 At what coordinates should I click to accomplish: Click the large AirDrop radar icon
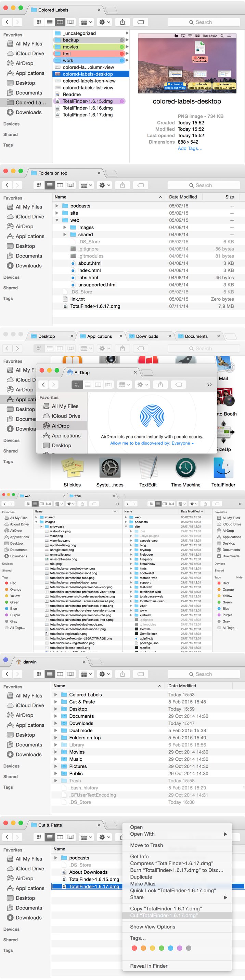tap(152, 416)
